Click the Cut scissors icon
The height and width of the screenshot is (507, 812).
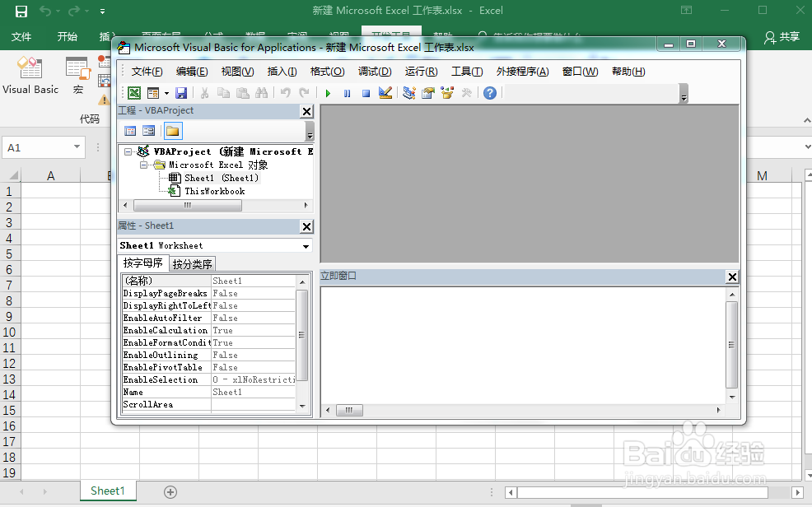tap(204, 93)
